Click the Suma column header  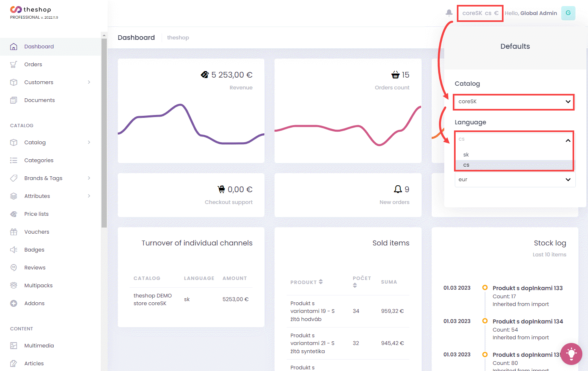pos(389,282)
